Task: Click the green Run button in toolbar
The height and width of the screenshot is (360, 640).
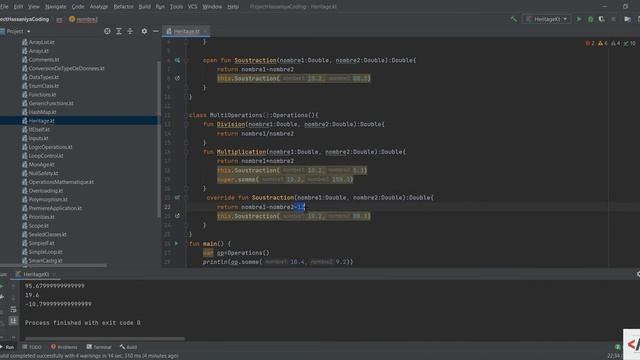Action: (579, 19)
